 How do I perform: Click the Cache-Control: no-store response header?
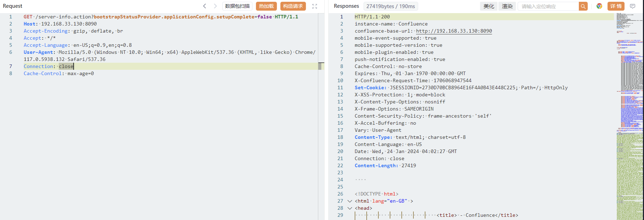tap(388, 66)
